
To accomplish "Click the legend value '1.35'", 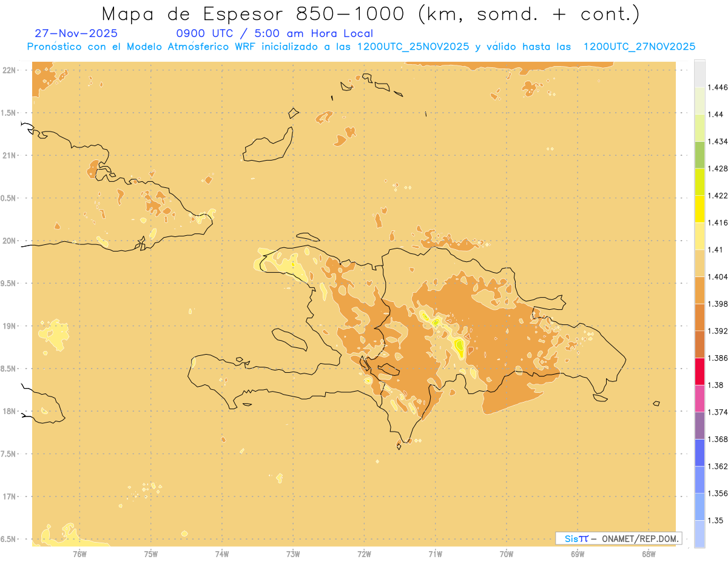I will [715, 520].
